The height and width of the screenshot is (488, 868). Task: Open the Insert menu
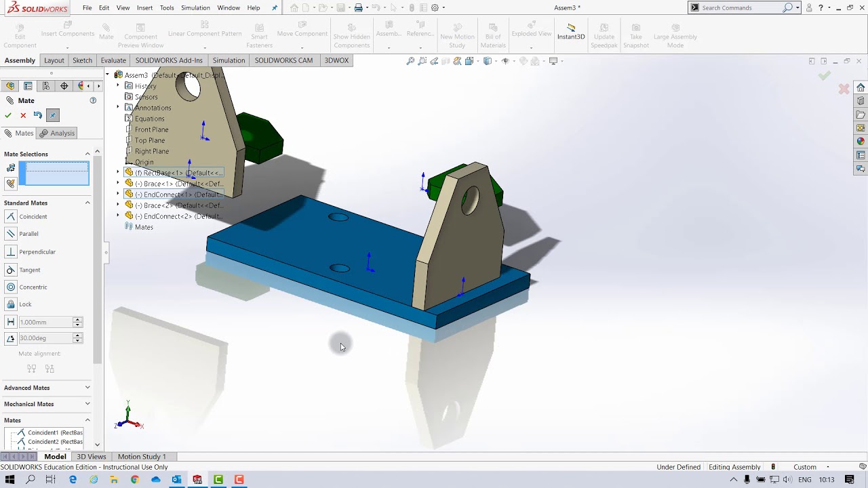click(144, 7)
